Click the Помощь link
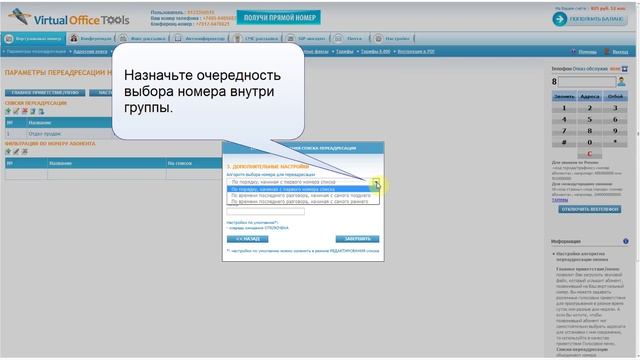The width and height of the screenshot is (640, 360). pos(587,52)
